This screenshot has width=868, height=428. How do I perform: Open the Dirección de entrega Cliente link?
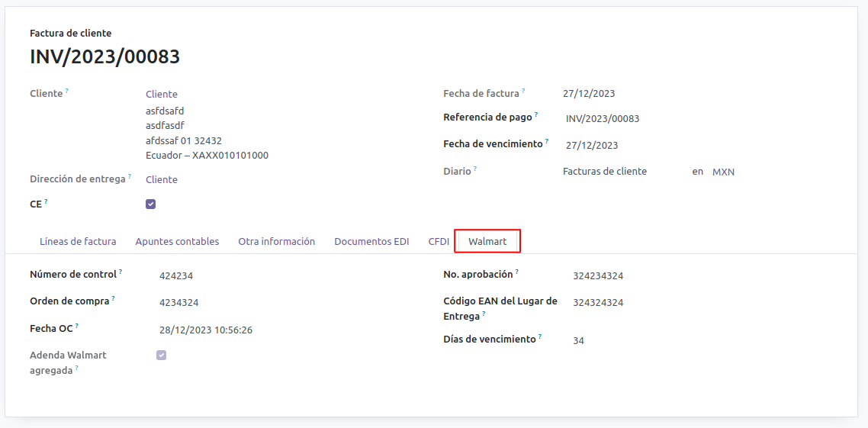tap(162, 180)
